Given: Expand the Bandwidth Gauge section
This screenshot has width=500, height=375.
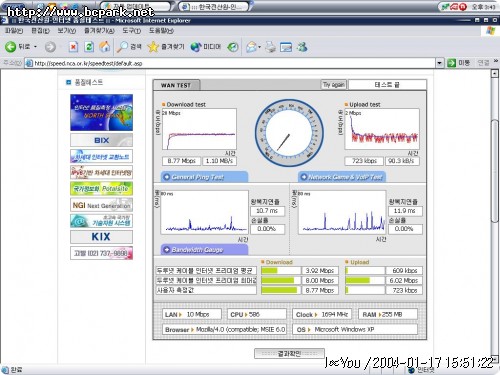Looking at the screenshot, I should click(204, 250).
